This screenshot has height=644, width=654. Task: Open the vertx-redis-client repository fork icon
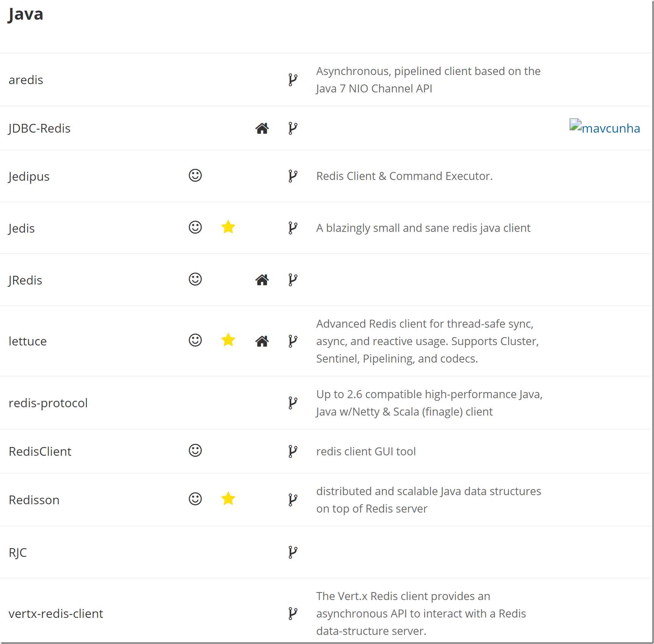pos(293,614)
